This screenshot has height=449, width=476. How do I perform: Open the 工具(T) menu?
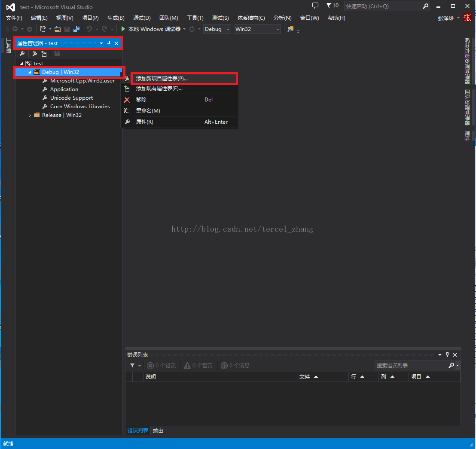pyautogui.click(x=195, y=18)
